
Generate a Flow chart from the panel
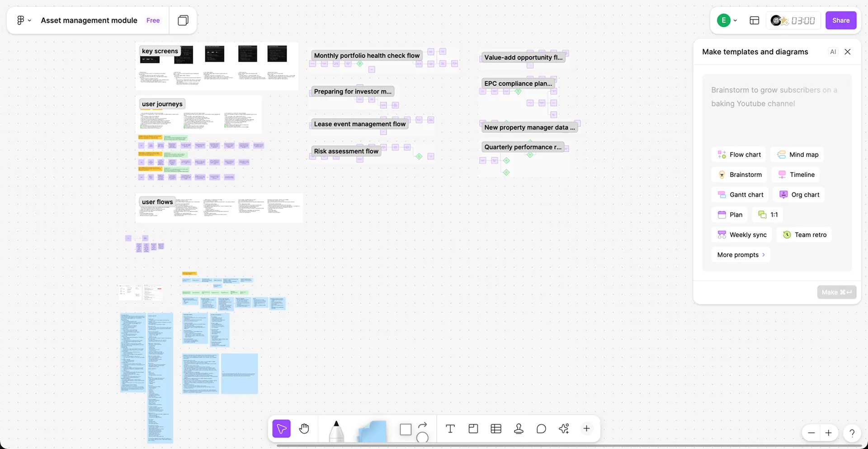739,154
